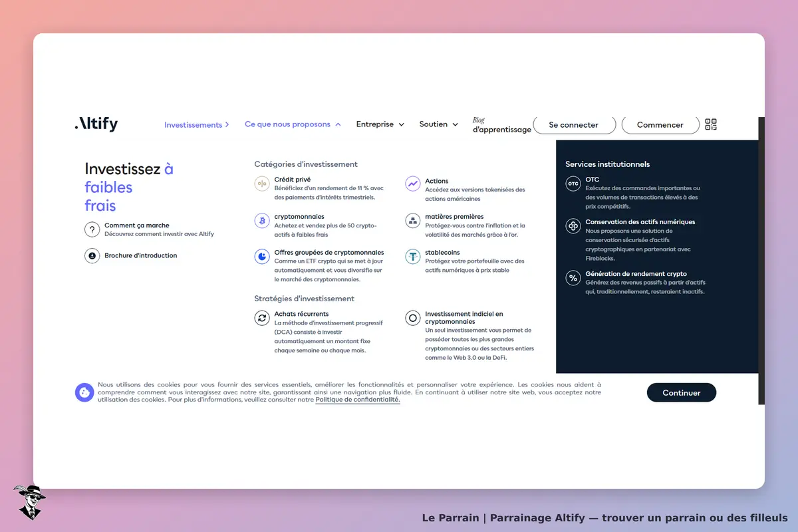Open the Politique de confidentialité link

tap(358, 400)
